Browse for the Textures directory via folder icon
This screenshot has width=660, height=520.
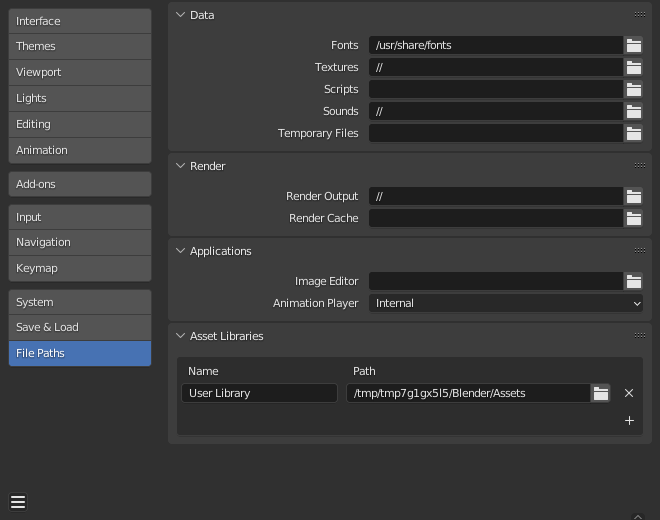click(x=633, y=67)
